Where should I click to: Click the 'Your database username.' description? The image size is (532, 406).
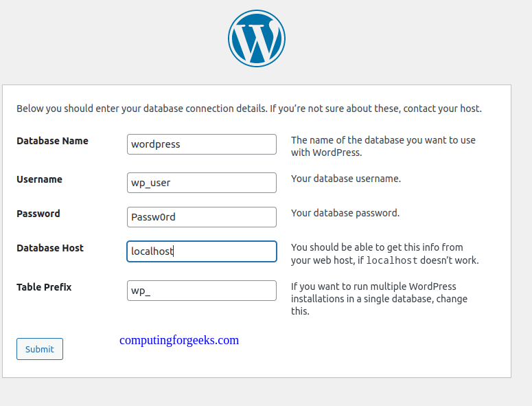click(x=346, y=179)
